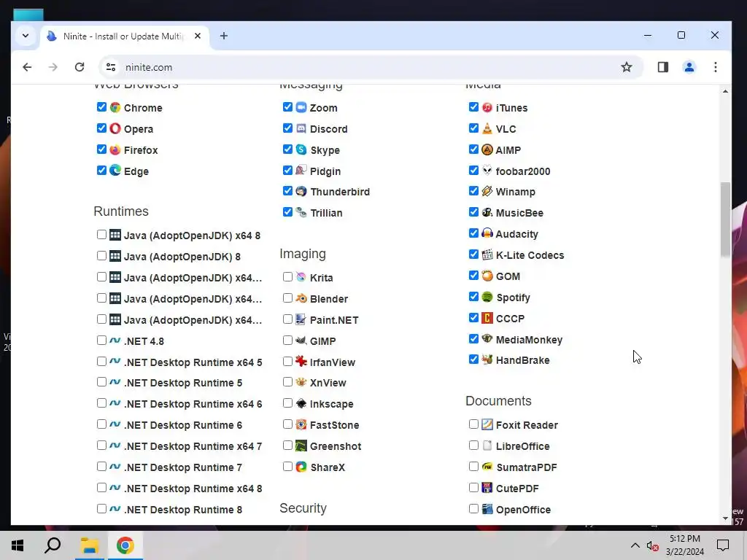Click the Discord app icon

pyautogui.click(x=301, y=128)
